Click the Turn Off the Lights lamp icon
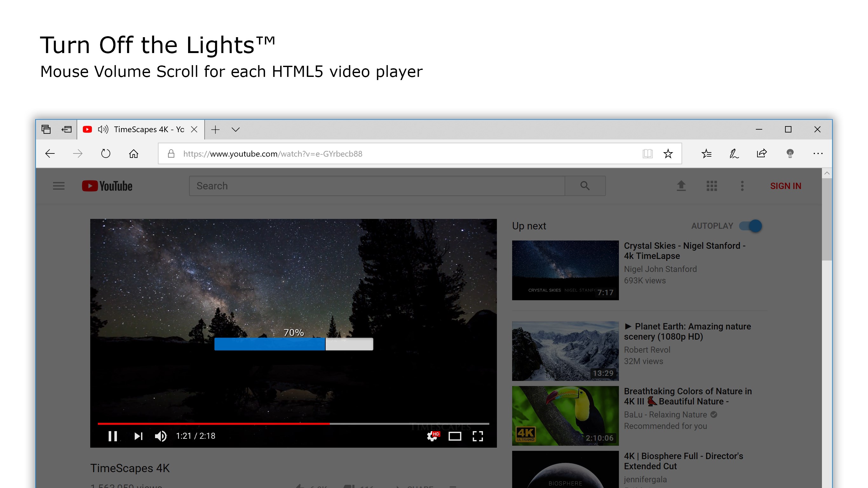The height and width of the screenshot is (488, 868). (790, 153)
